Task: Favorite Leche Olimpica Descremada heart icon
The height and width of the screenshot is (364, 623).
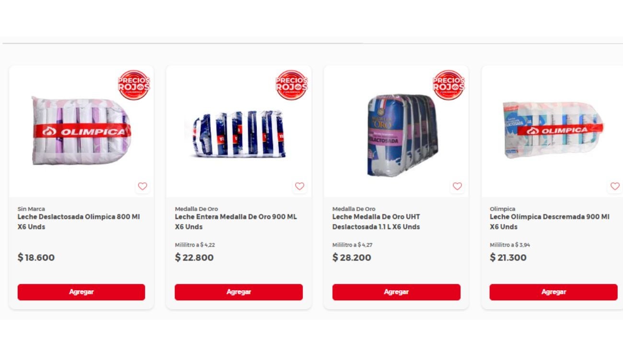Action: pos(614,186)
